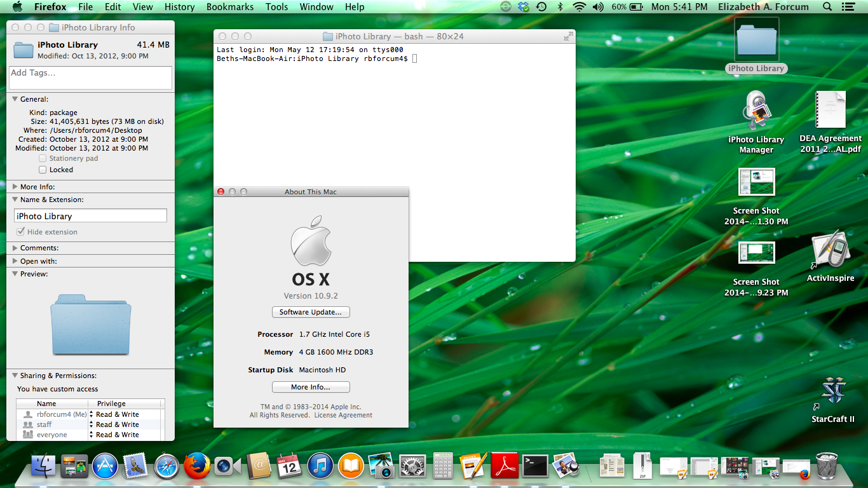The height and width of the screenshot is (488, 868).
Task: Open the volume control in menu bar
Action: coord(598,7)
